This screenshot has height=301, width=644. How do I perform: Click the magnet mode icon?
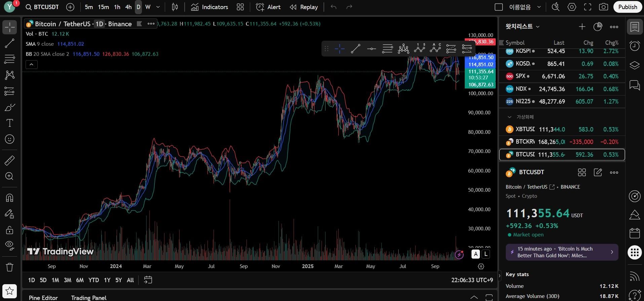click(9, 198)
